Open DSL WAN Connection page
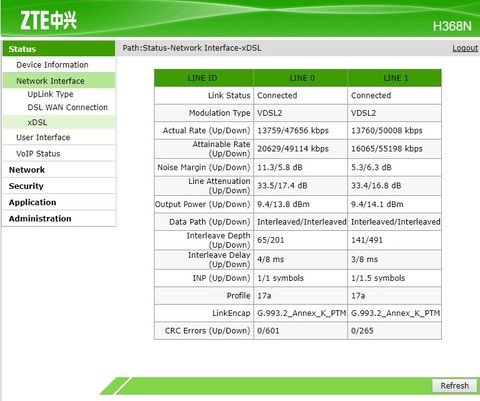 click(68, 107)
